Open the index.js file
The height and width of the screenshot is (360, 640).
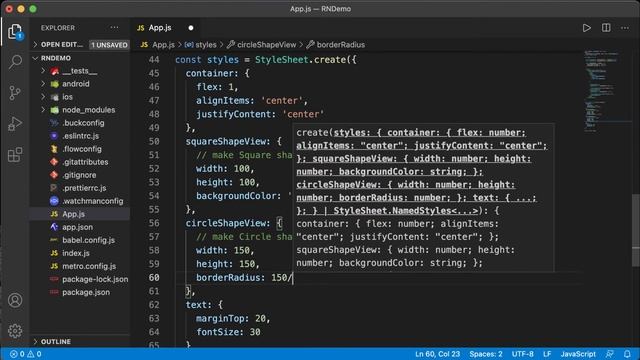[76, 253]
